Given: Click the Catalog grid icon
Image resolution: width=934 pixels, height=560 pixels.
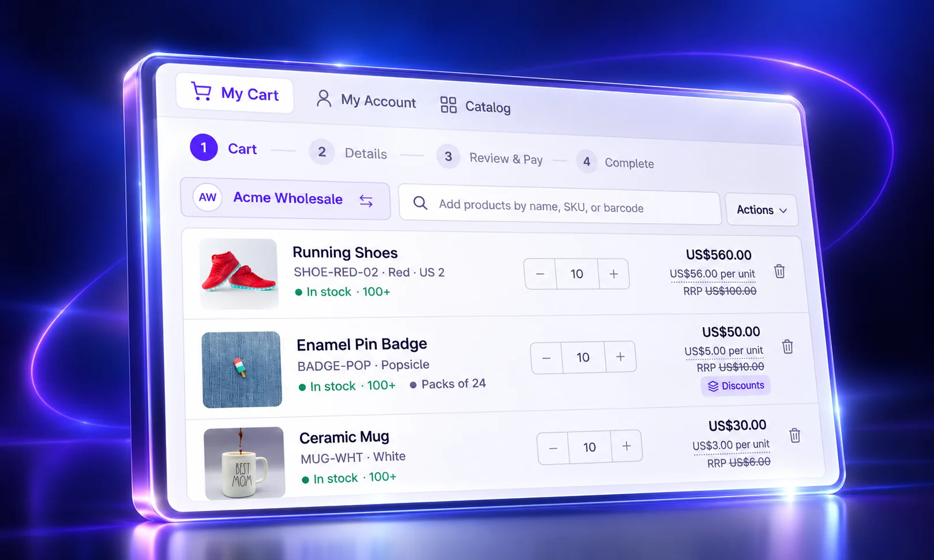Looking at the screenshot, I should pos(448,104).
